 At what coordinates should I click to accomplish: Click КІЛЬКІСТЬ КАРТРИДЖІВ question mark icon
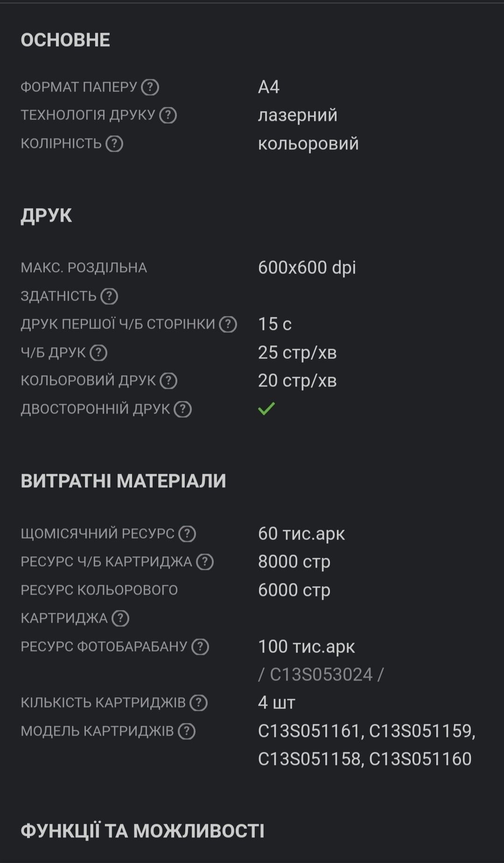click(199, 703)
